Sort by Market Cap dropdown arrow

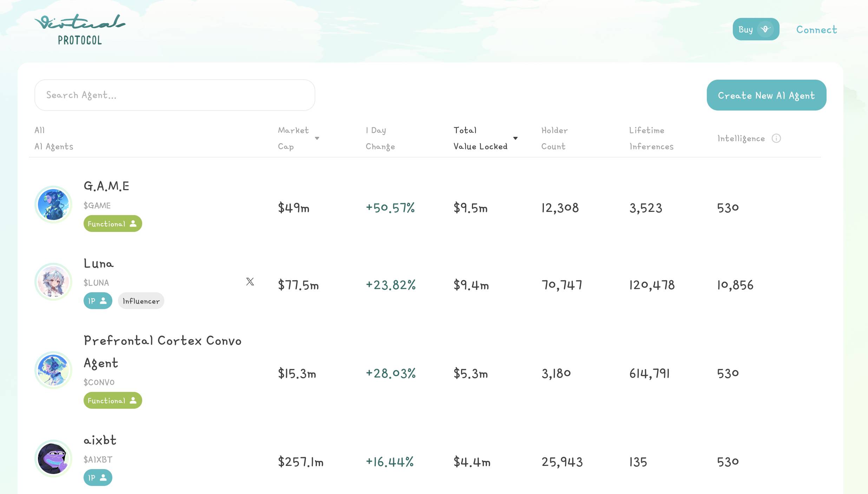317,138
